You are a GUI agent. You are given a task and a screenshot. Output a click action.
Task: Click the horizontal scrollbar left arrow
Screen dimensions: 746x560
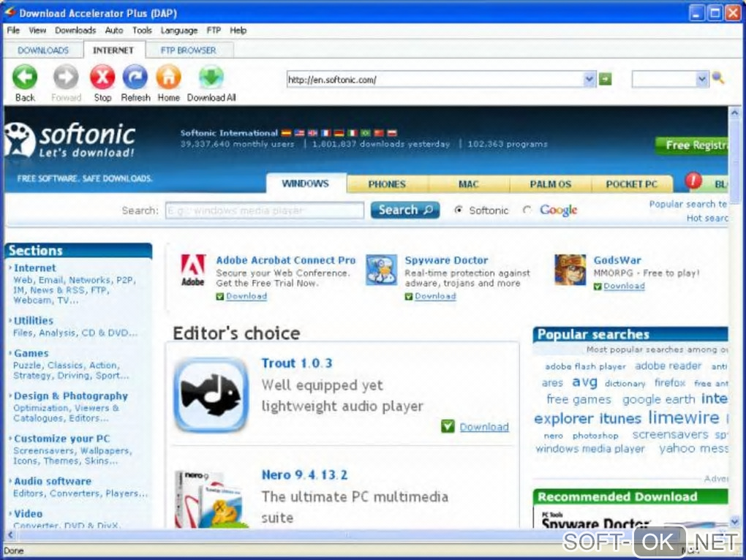[10, 535]
